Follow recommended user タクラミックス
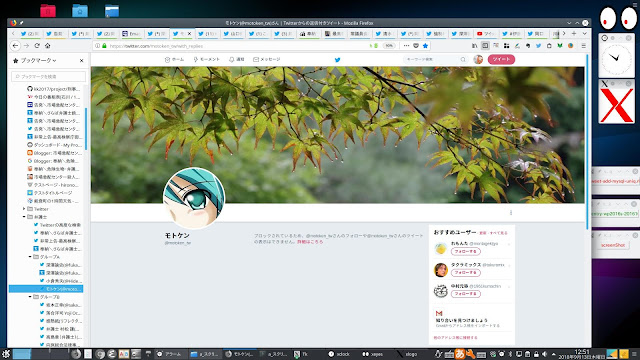 [466, 273]
